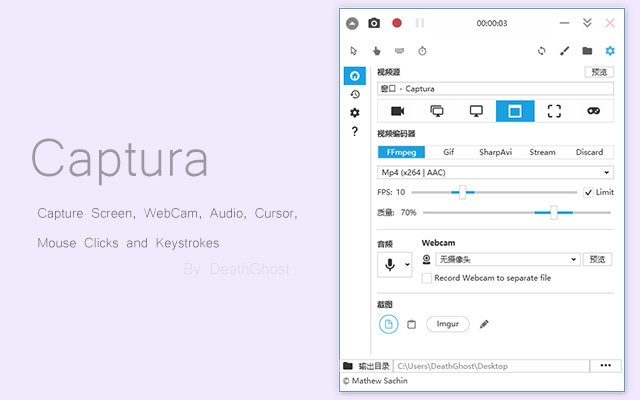Click the browse output folder ellipsis button
Screen dimensions: 640x400
[x=606, y=366]
